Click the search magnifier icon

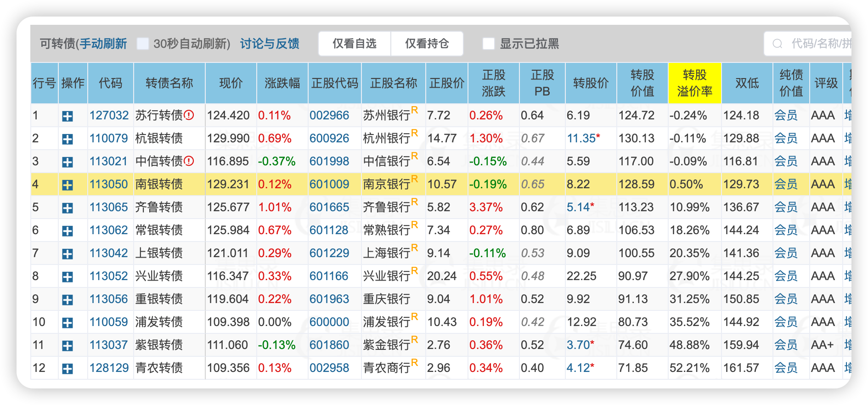(778, 44)
